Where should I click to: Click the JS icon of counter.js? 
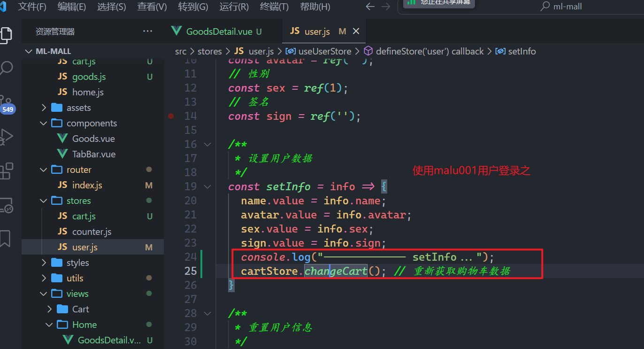tap(62, 232)
